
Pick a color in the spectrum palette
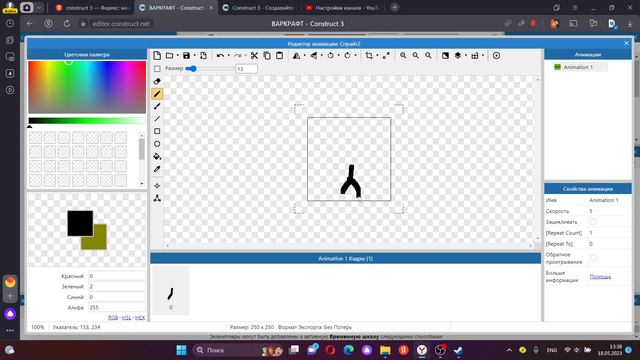87,87
